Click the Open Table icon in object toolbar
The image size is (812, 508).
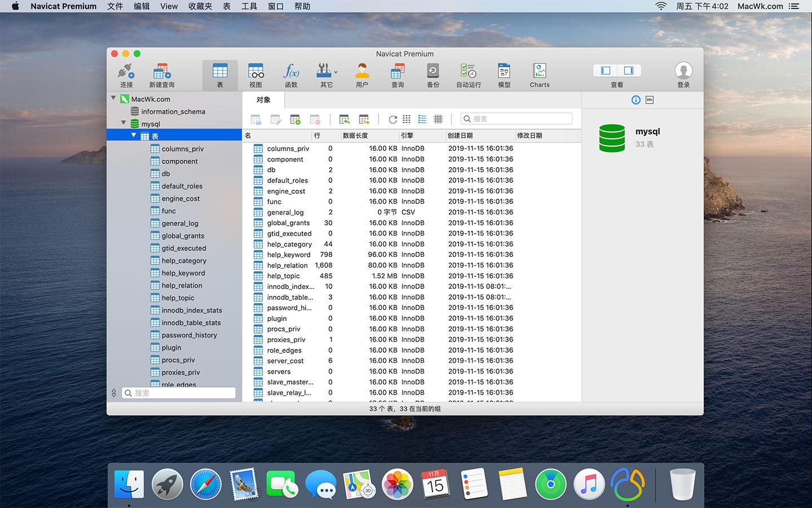click(x=256, y=119)
